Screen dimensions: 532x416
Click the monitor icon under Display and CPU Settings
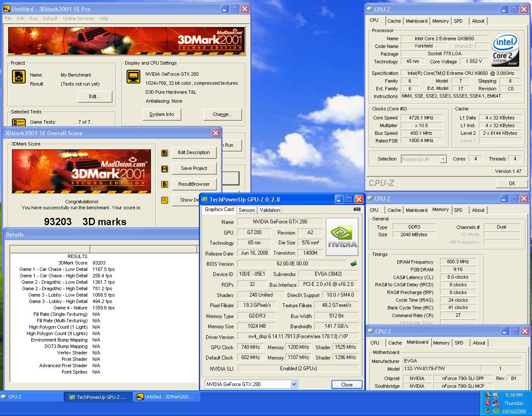134,77
